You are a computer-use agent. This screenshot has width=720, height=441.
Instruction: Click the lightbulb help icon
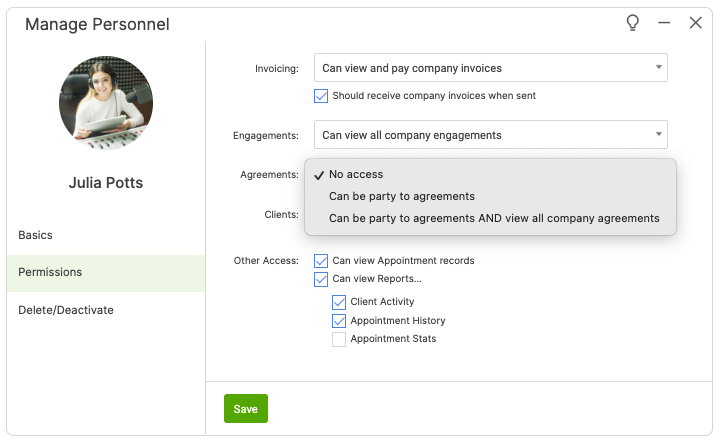632,23
